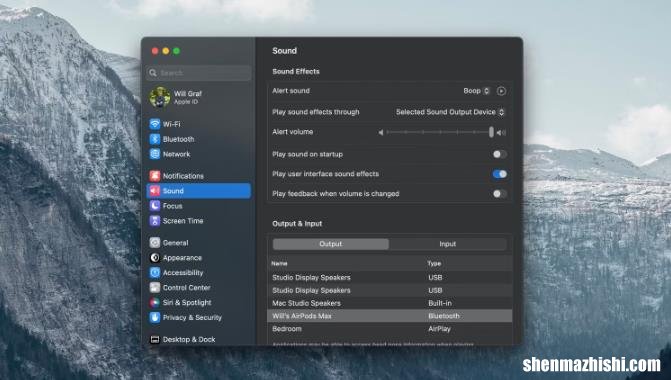This screenshot has height=380, width=671.
Task: Click the Bluetooth sidebar icon
Action: coord(155,139)
